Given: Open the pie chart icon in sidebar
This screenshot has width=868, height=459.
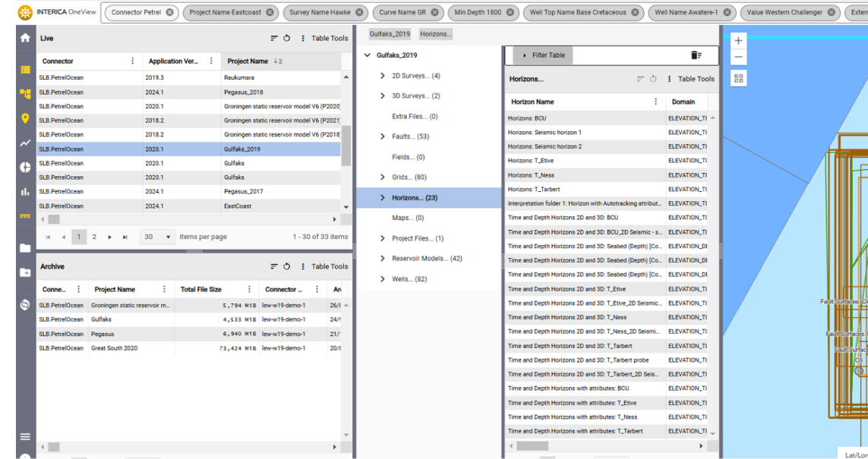Looking at the screenshot, I should pyautogui.click(x=25, y=167).
